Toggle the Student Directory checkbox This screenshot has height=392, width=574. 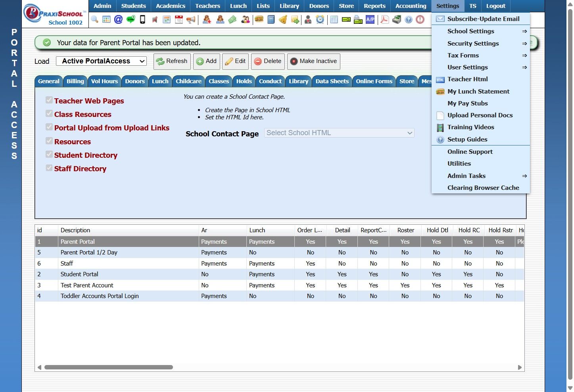49,155
